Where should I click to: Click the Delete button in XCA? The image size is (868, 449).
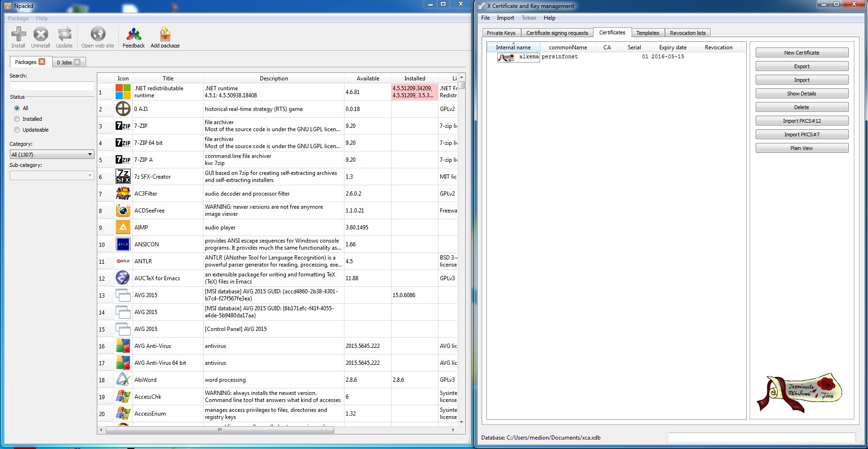click(x=802, y=107)
